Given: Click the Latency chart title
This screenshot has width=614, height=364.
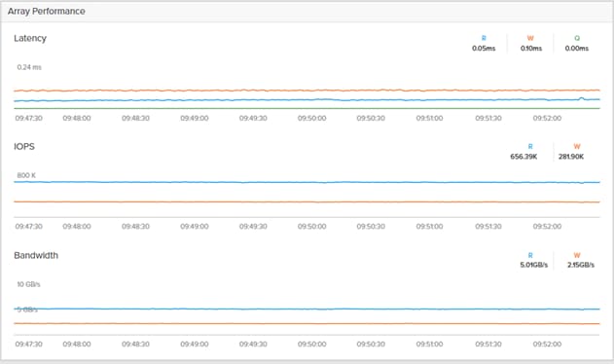Looking at the screenshot, I should pyautogui.click(x=30, y=38).
